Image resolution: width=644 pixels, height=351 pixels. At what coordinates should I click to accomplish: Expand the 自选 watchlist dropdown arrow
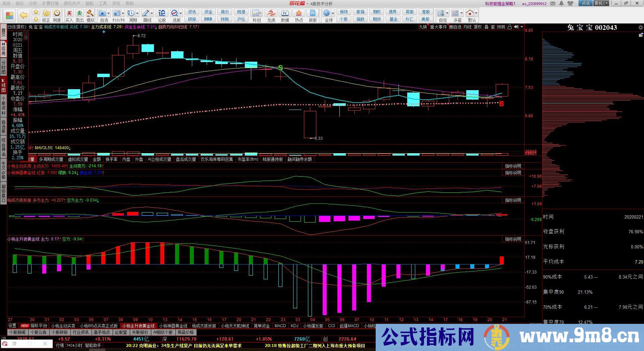click(x=109, y=13)
